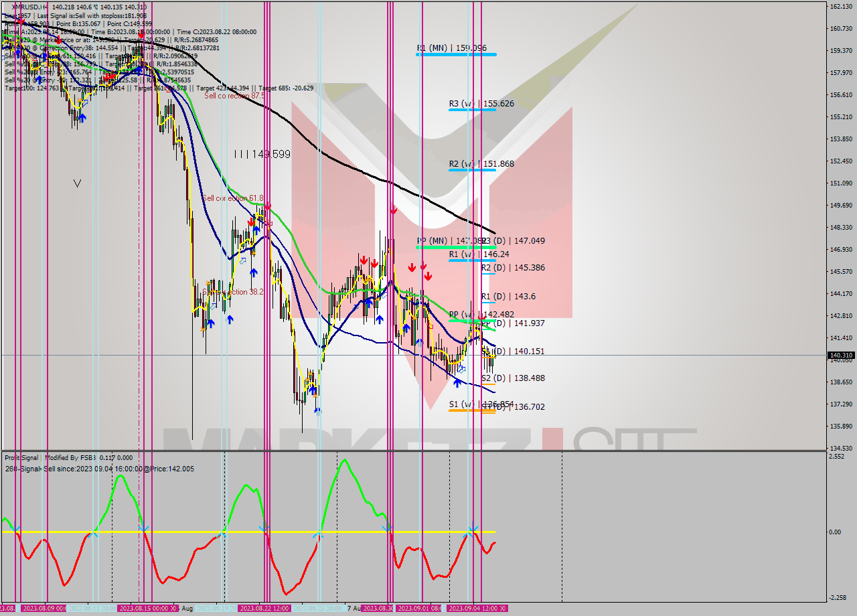The width and height of the screenshot is (857, 616).
Task: Click the current price tag 140.310
Action: 841,355
